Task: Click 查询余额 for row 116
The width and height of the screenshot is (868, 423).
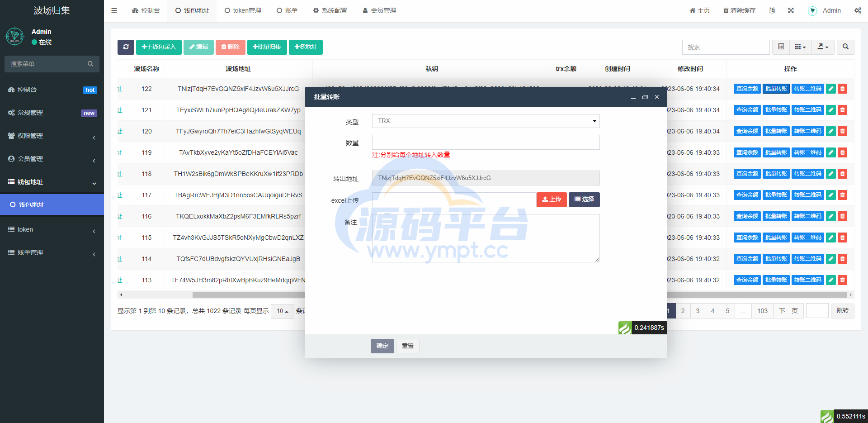Action: (x=747, y=216)
